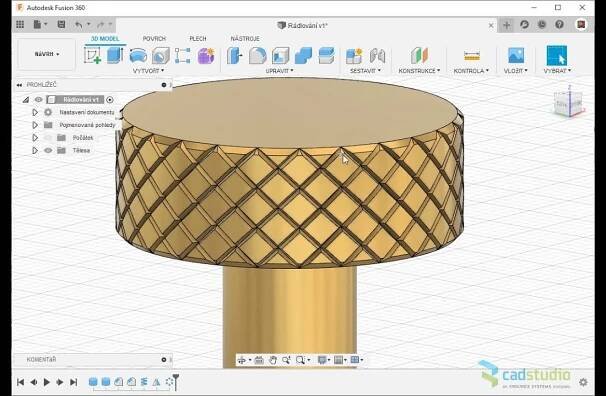
Task: Redo the last undone action
Action: click(x=100, y=25)
